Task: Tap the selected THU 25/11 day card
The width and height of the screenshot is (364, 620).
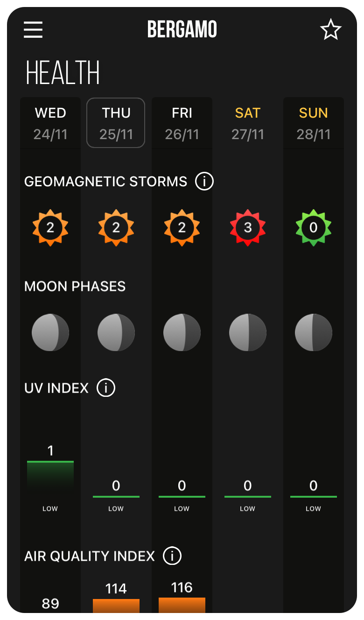Action: point(116,123)
